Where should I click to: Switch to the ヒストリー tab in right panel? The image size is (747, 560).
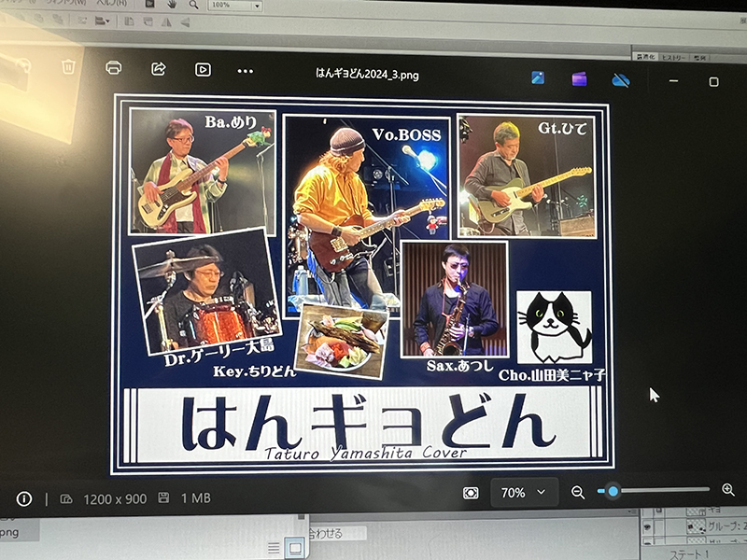673,57
